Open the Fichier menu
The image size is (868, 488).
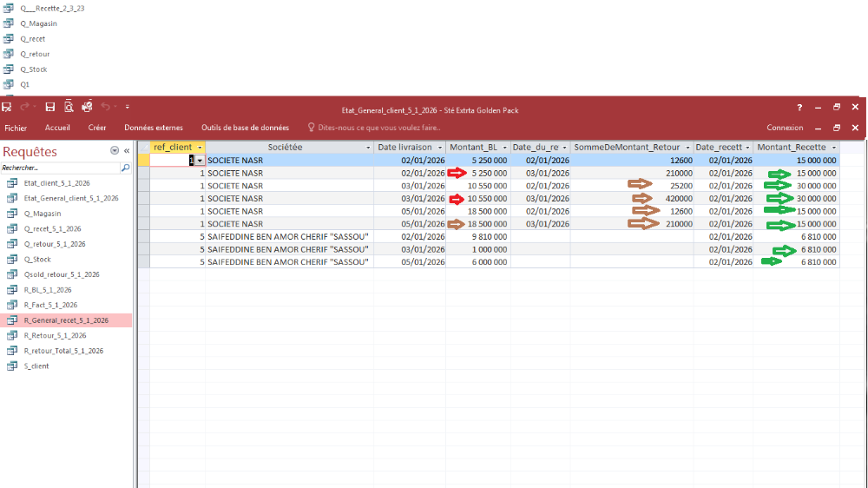click(x=16, y=128)
